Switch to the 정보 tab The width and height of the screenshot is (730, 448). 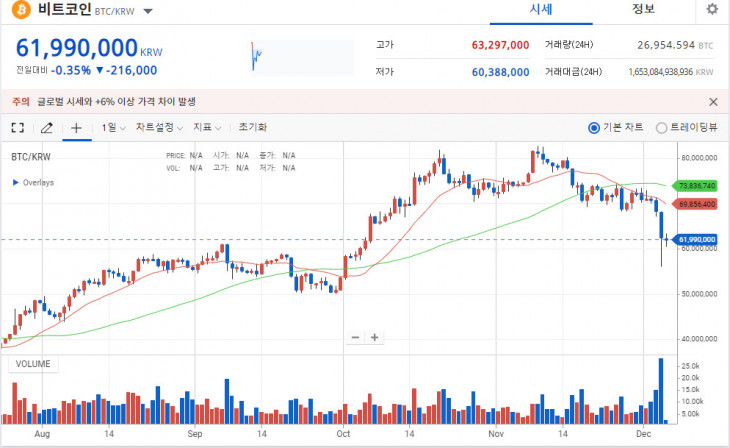click(644, 10)
